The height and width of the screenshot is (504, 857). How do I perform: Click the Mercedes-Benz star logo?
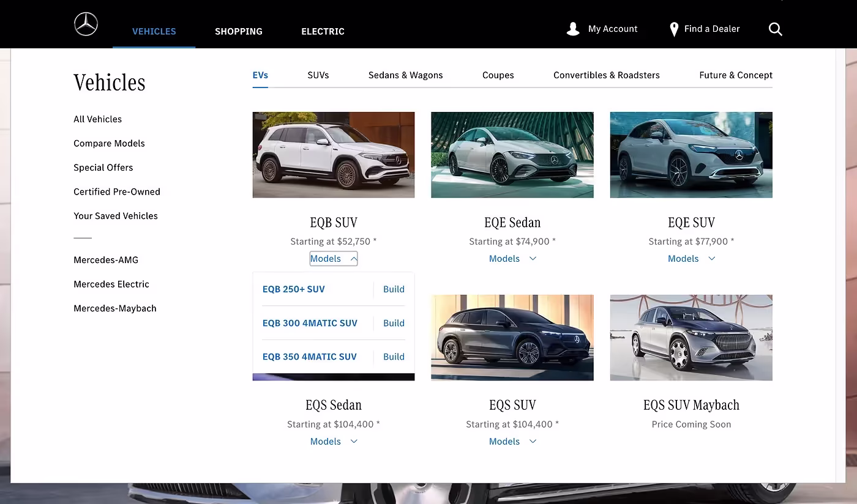86,24
